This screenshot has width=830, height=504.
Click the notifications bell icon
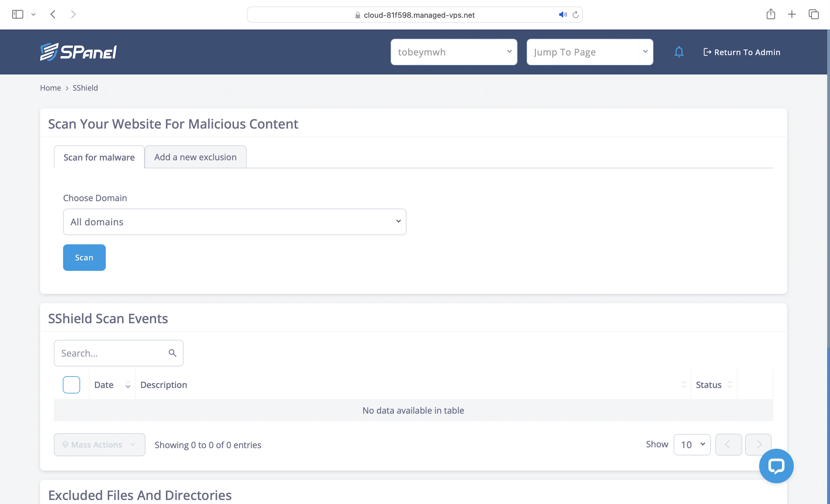pyautogui.click(x=679, y=52)
